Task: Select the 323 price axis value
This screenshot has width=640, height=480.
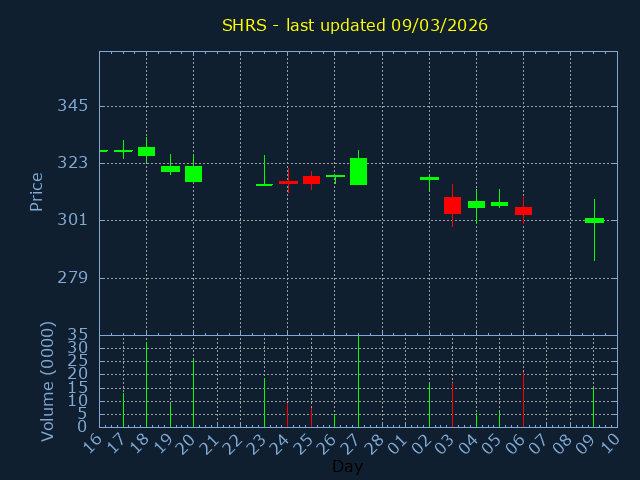Action: (73, 163)
